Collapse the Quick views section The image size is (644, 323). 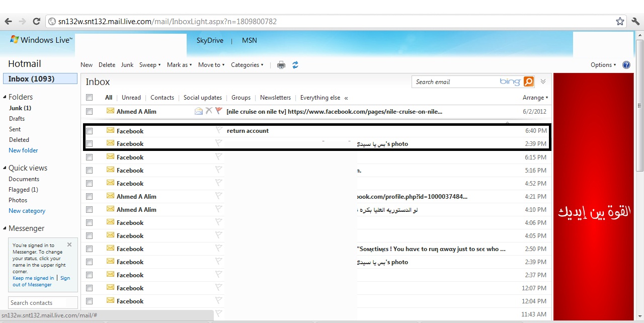(x=5, y=168)
